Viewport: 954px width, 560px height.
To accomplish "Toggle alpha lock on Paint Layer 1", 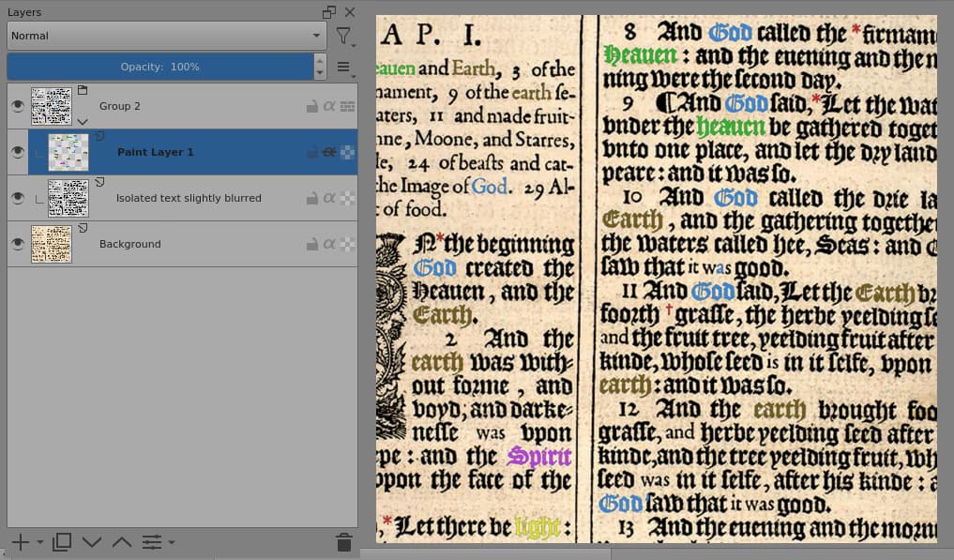I will point(347,152).
